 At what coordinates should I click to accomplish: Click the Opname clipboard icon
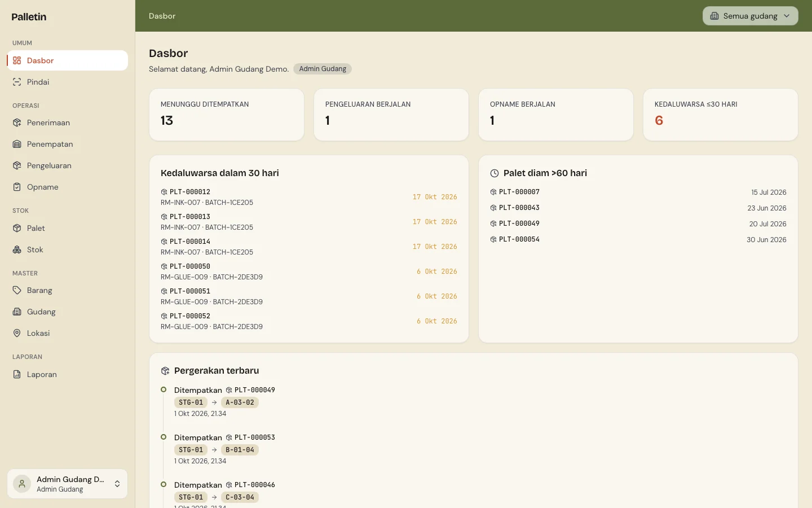17,187
